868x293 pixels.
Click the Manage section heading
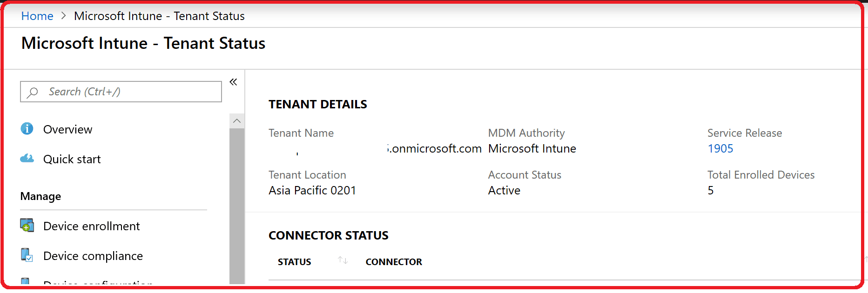pos(40,196)
